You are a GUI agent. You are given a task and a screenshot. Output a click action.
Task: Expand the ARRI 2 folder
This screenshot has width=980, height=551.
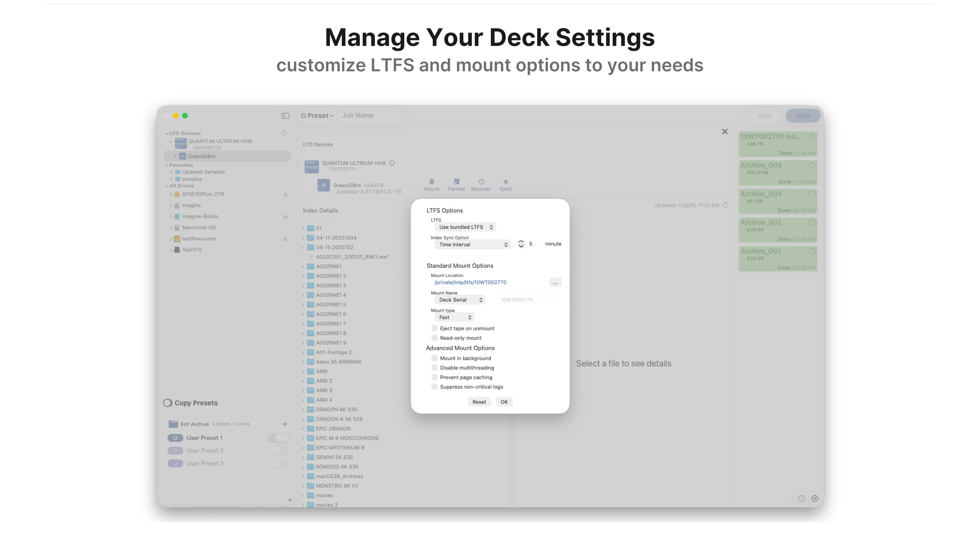303,381
